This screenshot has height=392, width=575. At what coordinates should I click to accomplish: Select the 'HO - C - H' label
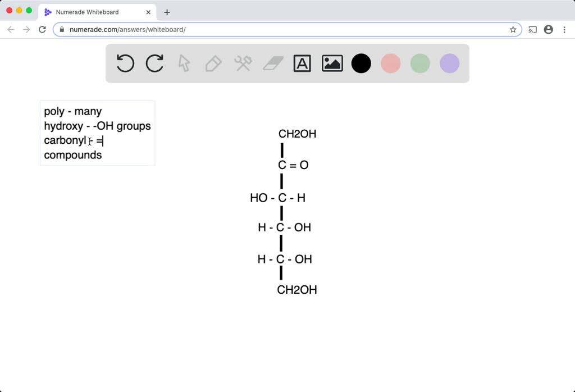[x=277, y=198]
